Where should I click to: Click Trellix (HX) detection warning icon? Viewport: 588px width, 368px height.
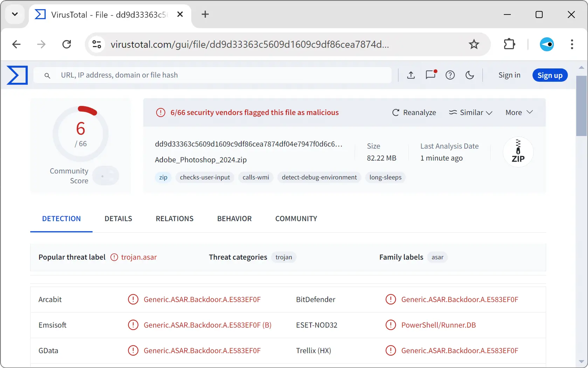(x=390, y=351)
